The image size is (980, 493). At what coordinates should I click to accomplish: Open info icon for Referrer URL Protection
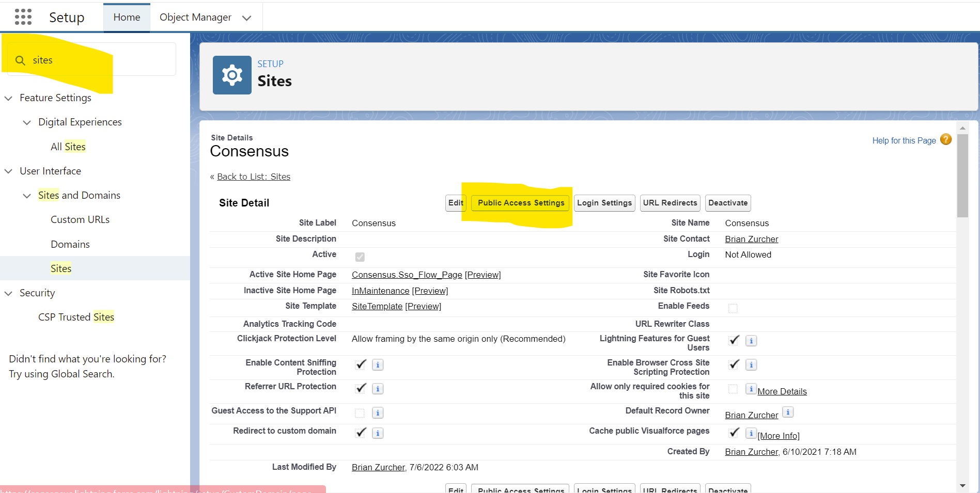[x=378, y=389]
